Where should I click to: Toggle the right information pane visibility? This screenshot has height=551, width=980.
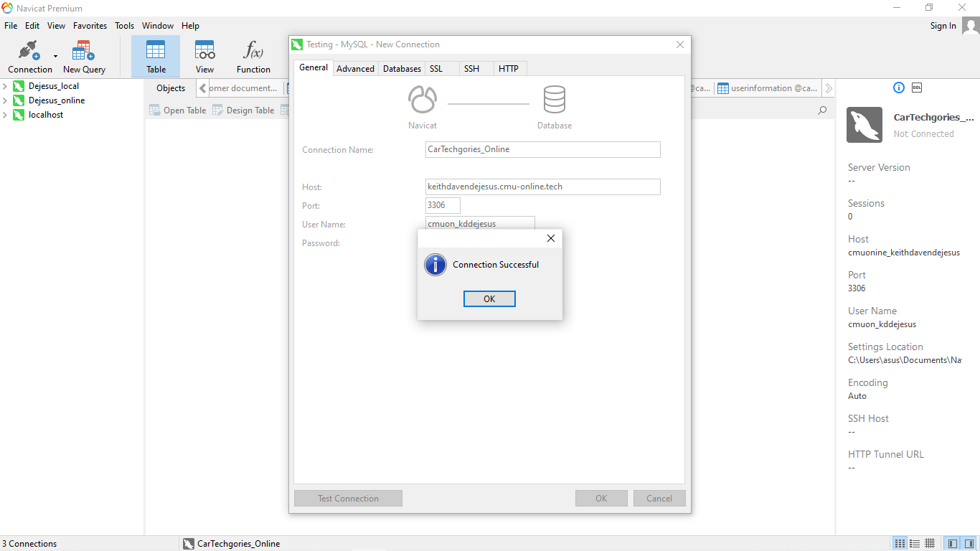tap(969, 543)
